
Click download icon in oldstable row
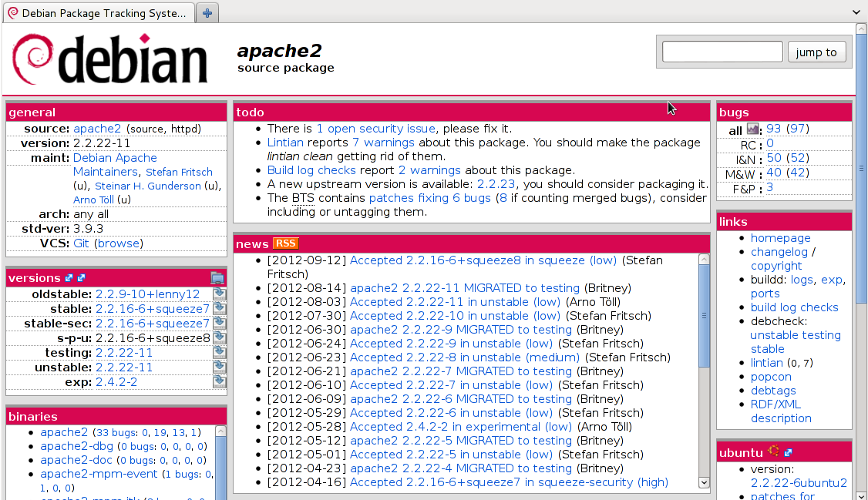point(219,293)
